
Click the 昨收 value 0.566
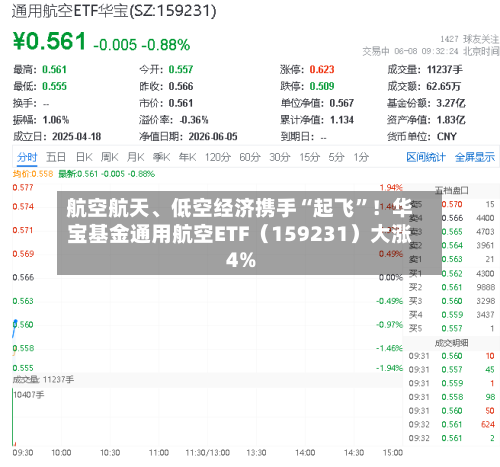click(x=181, y=86)
